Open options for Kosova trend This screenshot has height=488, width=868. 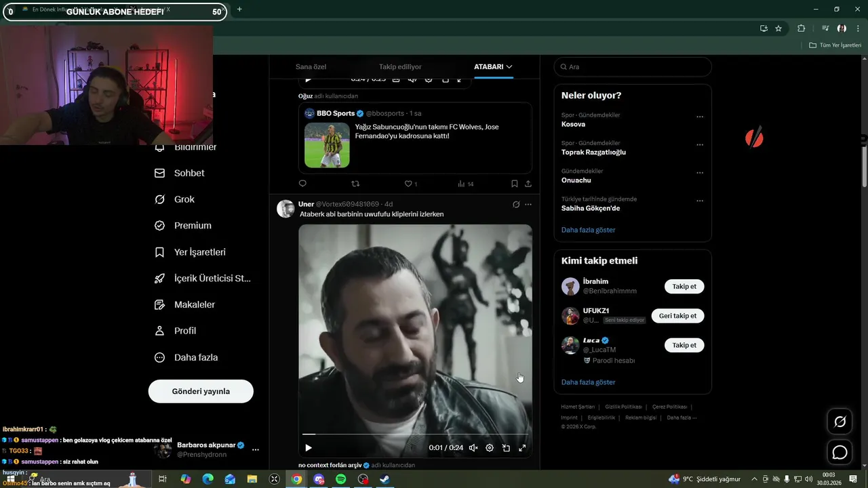pos(700,117)
